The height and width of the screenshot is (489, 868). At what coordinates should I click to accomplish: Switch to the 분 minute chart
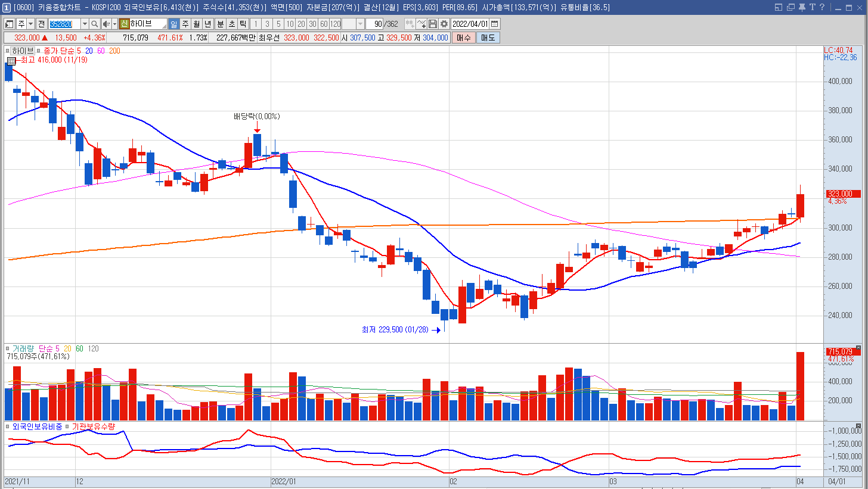[x=220, y=24]
